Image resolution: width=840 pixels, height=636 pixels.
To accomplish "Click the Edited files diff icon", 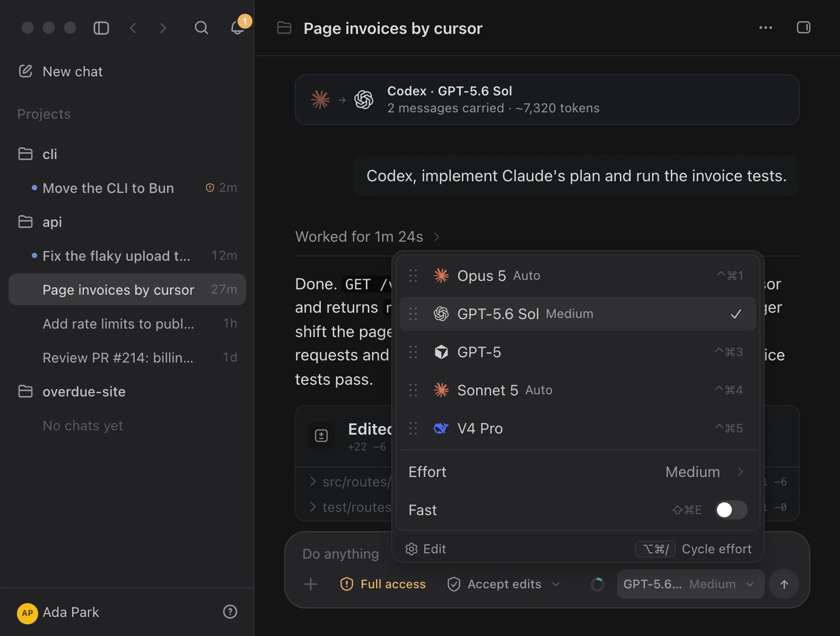I will coord(321,436).
